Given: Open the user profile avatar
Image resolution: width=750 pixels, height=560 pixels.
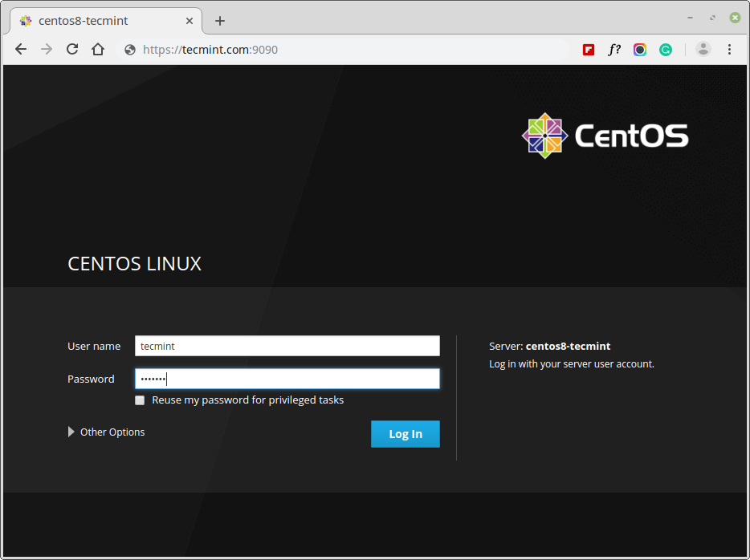Looking at the screenshot, I should pos(703,49).
